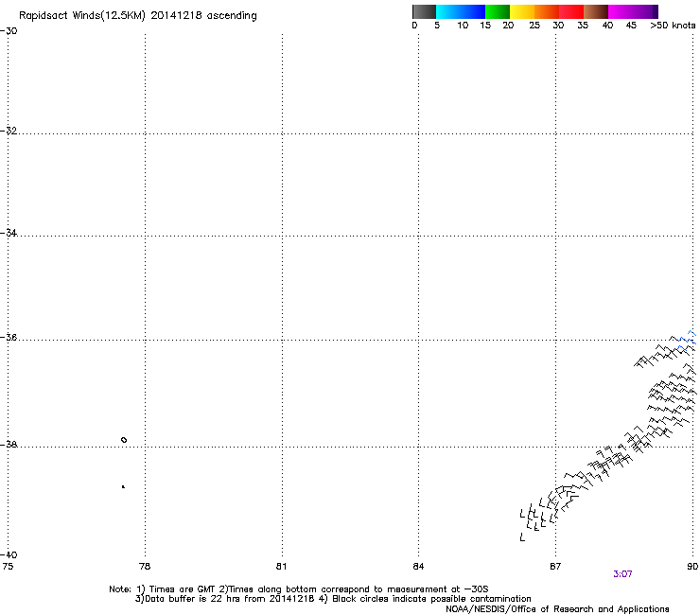Click the latitude label '-40'
Screen dimensions: 700x615
pyautogui.click(x=9, y=554)
